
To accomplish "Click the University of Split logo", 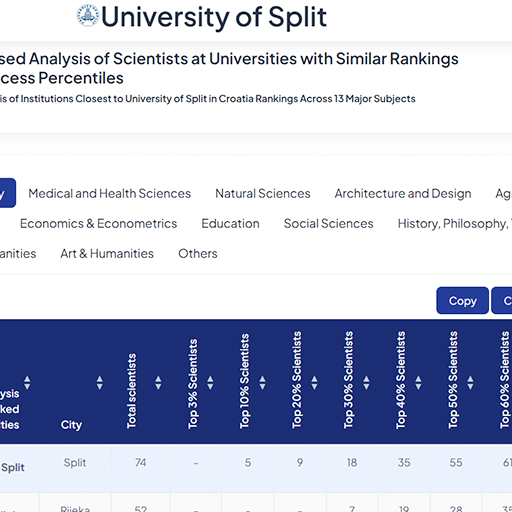I will coord(88,15).
